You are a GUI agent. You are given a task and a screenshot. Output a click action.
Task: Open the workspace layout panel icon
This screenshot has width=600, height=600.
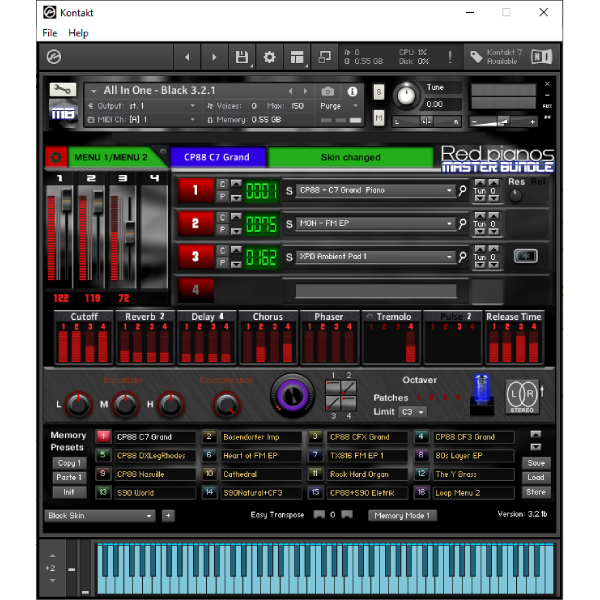(x=297, y=57)
